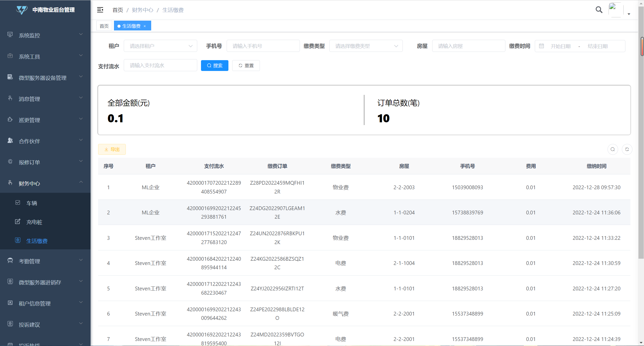Close the 生活缴费 tab with x
Viewport: 644px width, 346px height.
coord(145,26)
